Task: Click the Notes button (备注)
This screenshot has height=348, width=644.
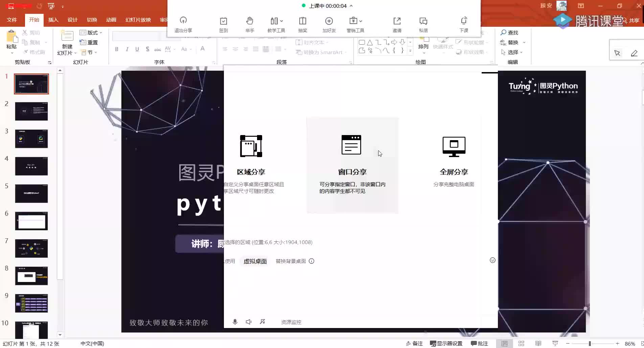Action: click(x=414, y=343)
